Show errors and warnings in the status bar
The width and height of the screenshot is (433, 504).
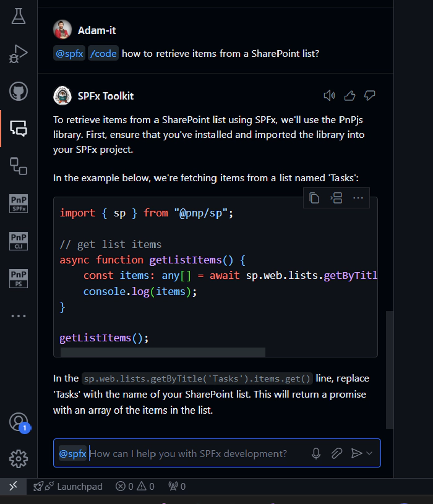[x=135, y=486]
